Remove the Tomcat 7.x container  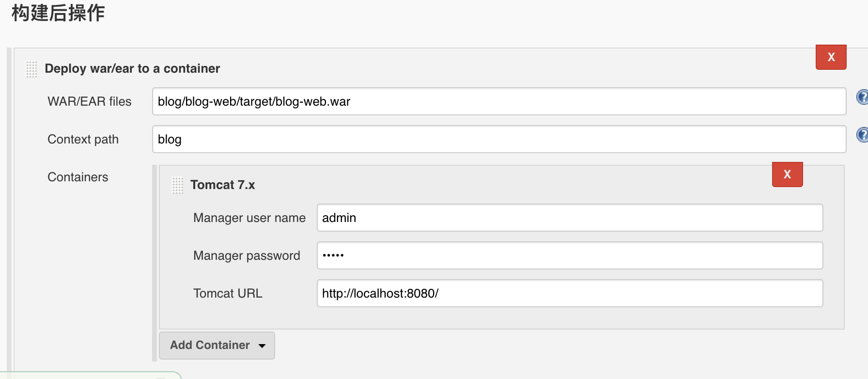(x=787, y=174)
